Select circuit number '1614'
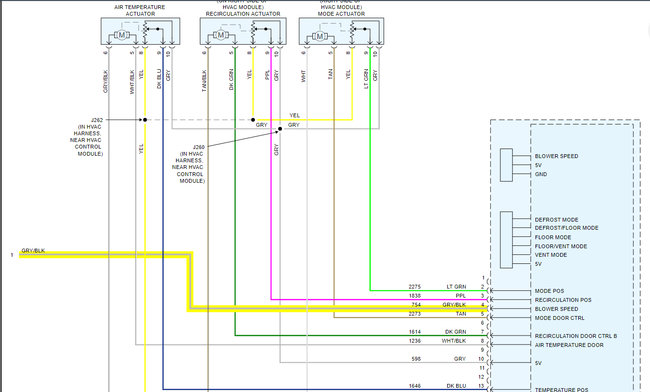 tap(415, 332)
